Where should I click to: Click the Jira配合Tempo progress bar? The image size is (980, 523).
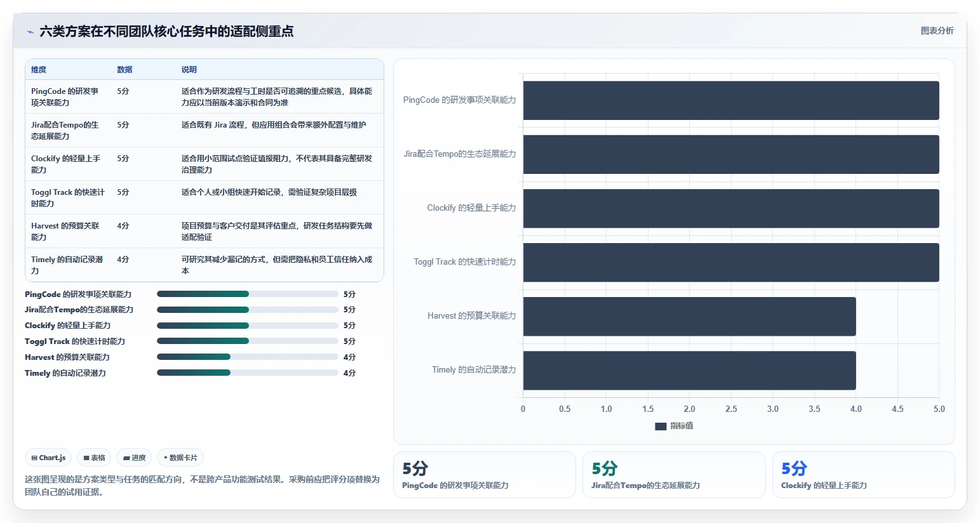point(248,310)
